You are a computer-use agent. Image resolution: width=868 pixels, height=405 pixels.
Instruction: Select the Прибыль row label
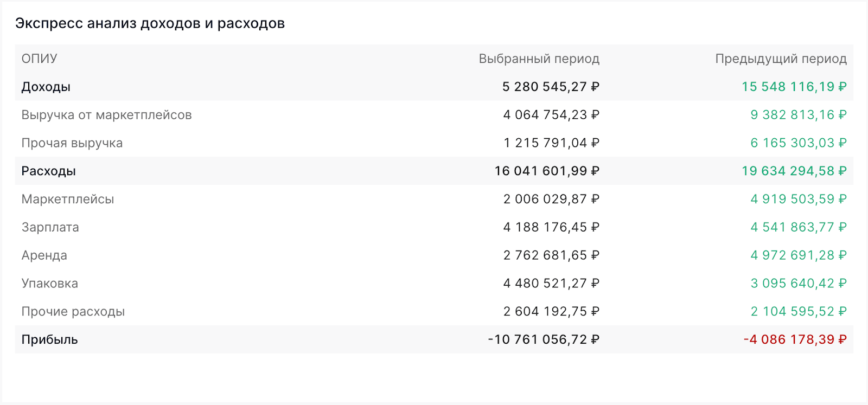[x=49, y=340]
